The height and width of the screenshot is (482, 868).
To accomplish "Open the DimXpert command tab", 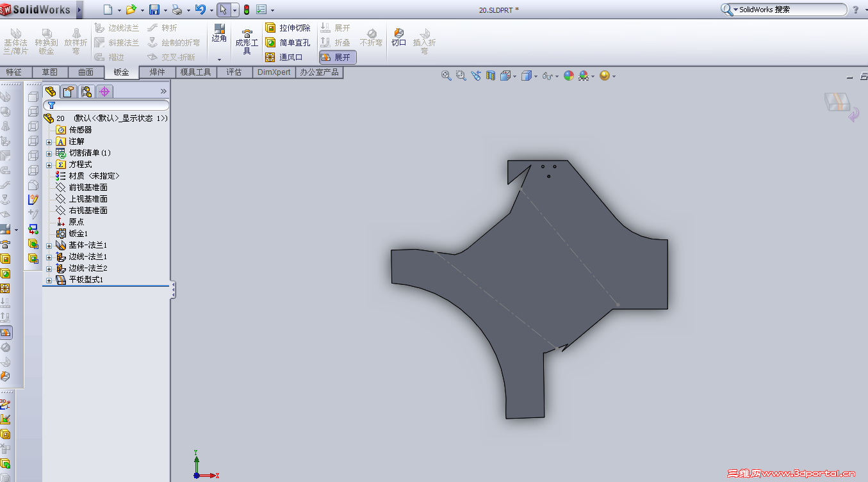I will pos(274,72).
